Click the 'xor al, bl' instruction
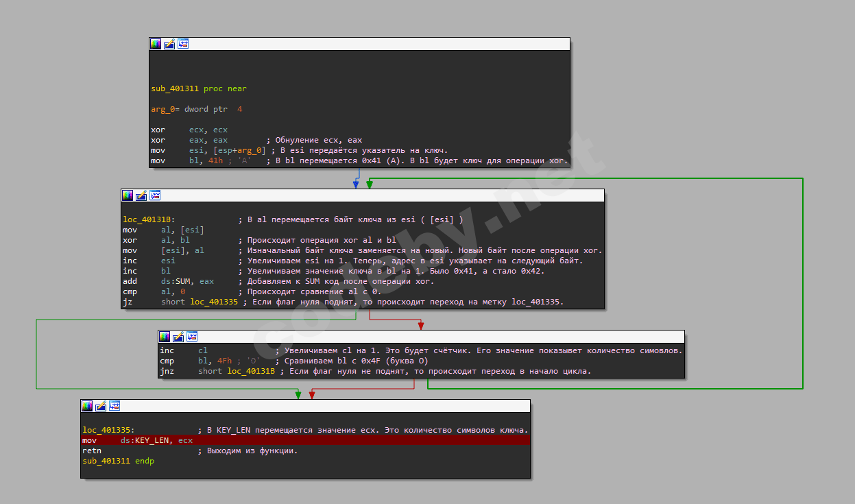The height and width of the screenshot is (504, 855). 157,240
